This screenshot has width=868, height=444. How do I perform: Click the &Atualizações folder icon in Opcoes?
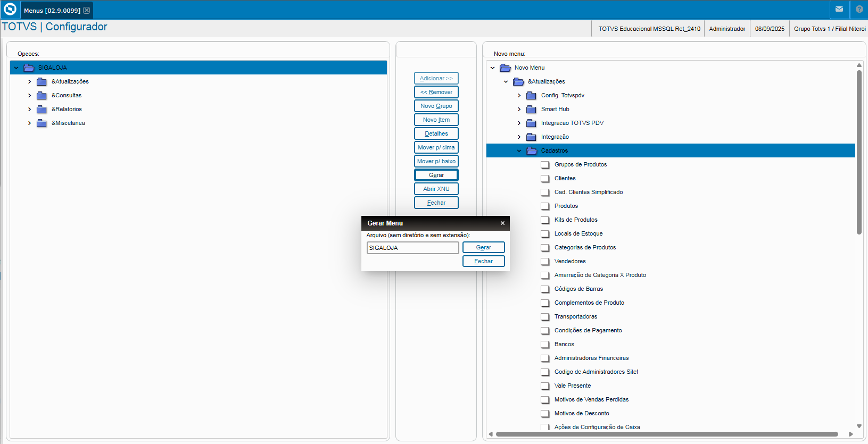coord(42,81)
